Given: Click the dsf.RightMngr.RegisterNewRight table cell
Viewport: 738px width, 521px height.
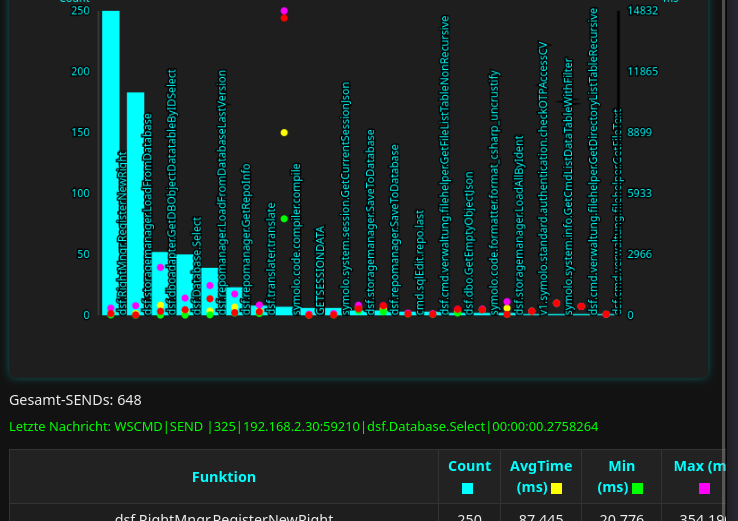Looking at the screenshot, I should coord(223,516).
